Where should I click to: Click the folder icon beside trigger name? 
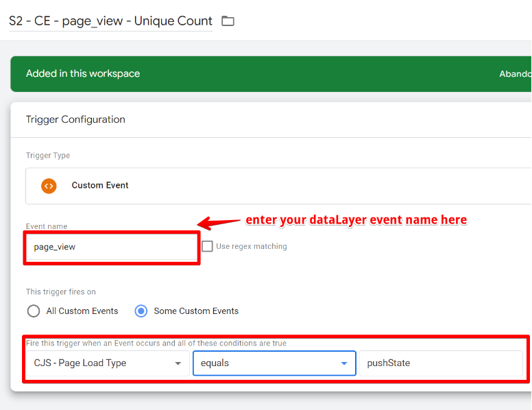point(228,21)
